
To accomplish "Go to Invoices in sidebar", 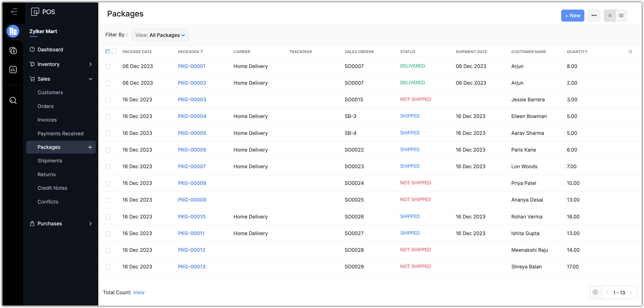I will pos(47,120).
